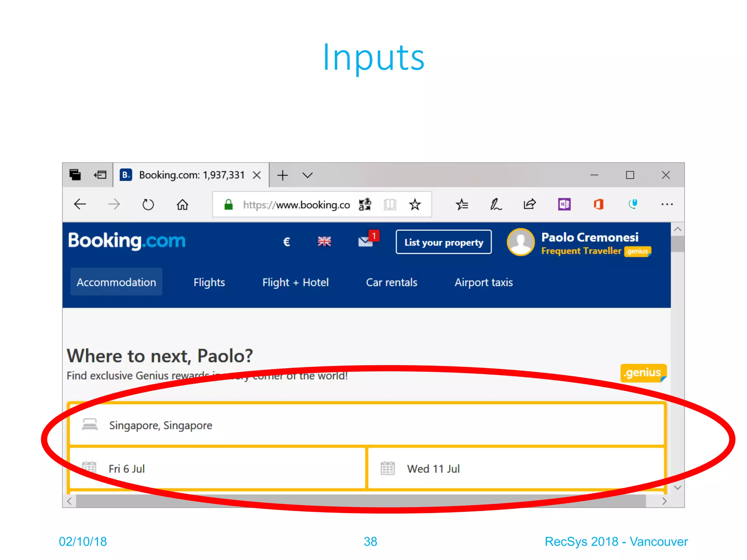Screen dimensions: 747x560
Task: Go to browser home page icon
Action: (182, 205)
